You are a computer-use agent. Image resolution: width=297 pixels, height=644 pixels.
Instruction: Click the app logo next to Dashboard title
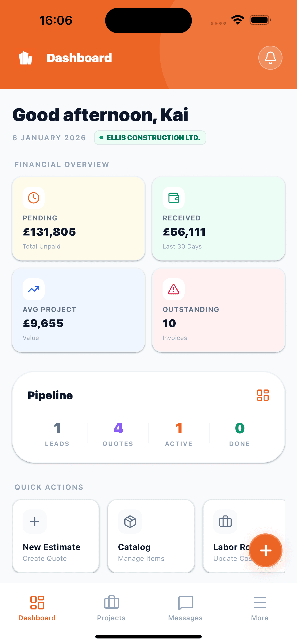pos(26,58)
